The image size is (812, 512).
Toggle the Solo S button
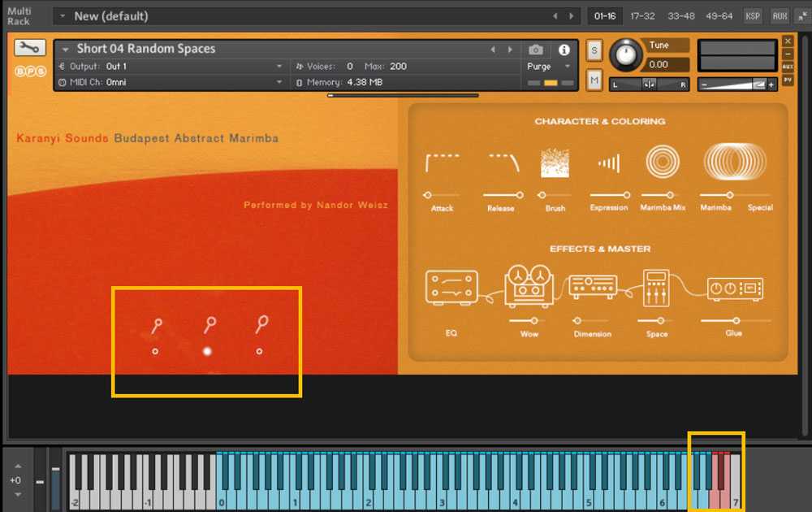tap(594, 50)
